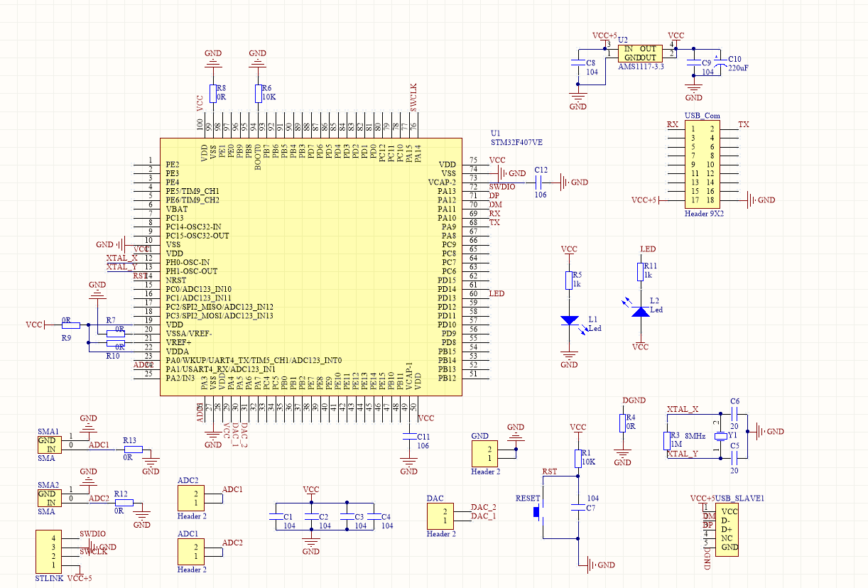Select resistor R4 under DGND
This screenshot has height=588, width=868.
click(x=622, y=422)
